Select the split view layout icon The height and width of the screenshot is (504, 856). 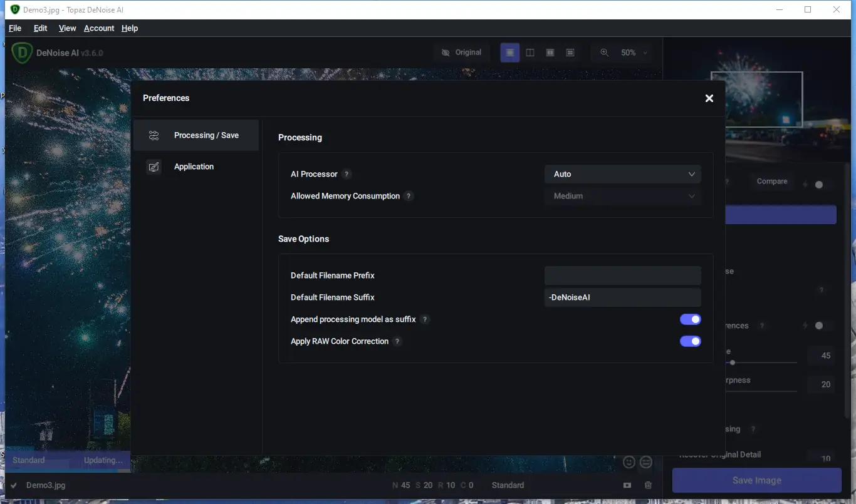pyautogui.click(x=530, y=53)
